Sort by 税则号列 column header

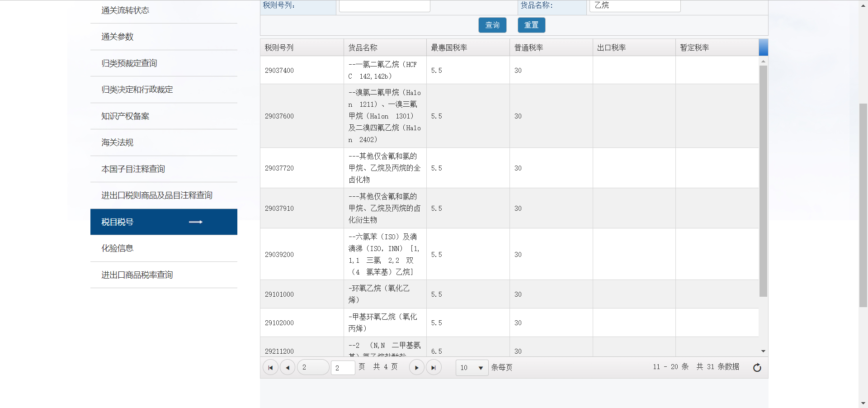[x=302, y=47]
